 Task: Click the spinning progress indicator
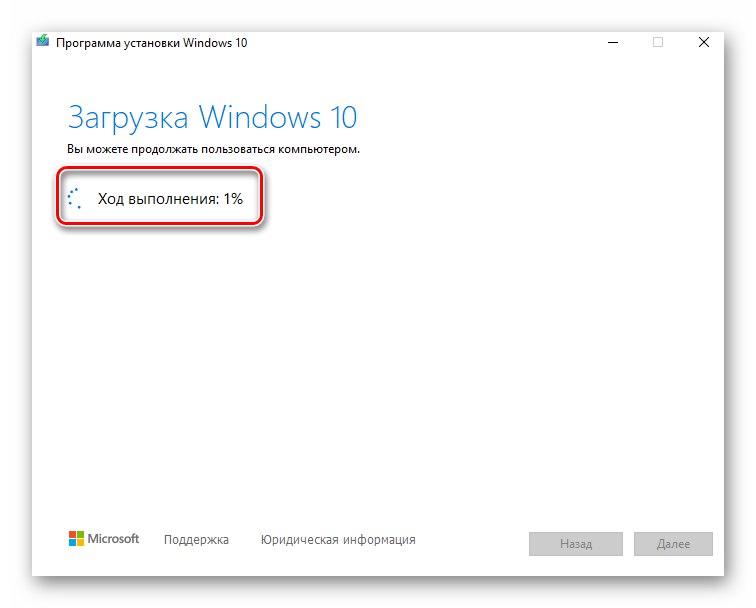tap(74, 198)
